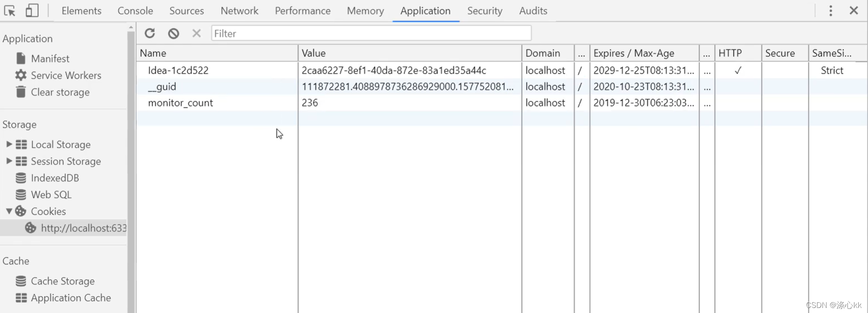The image size is (868, 313).
Task: Toggle the device toolbar icon
Action: (32, 11)
